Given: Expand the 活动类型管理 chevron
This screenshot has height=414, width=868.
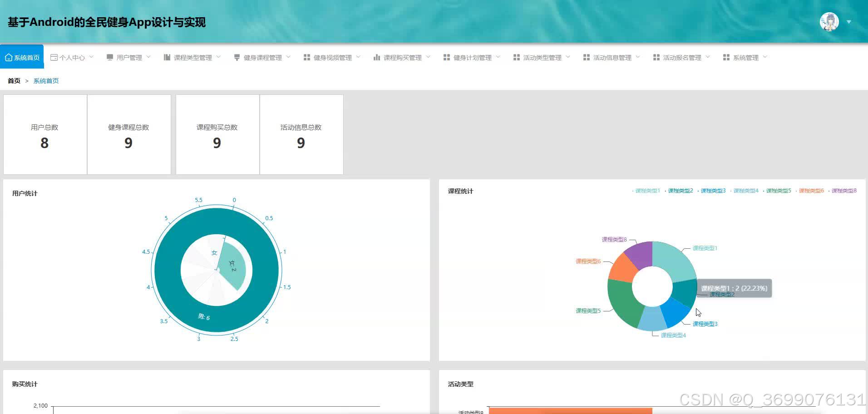Looking at the screenshot, I should 568,57.
